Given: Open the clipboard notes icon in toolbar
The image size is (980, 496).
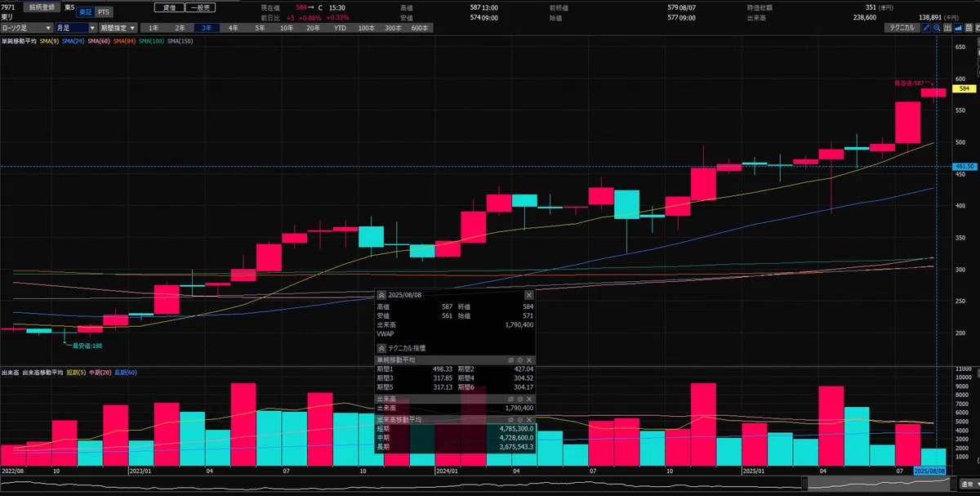Looking at the screenshot, I should [x=969, y=28].
